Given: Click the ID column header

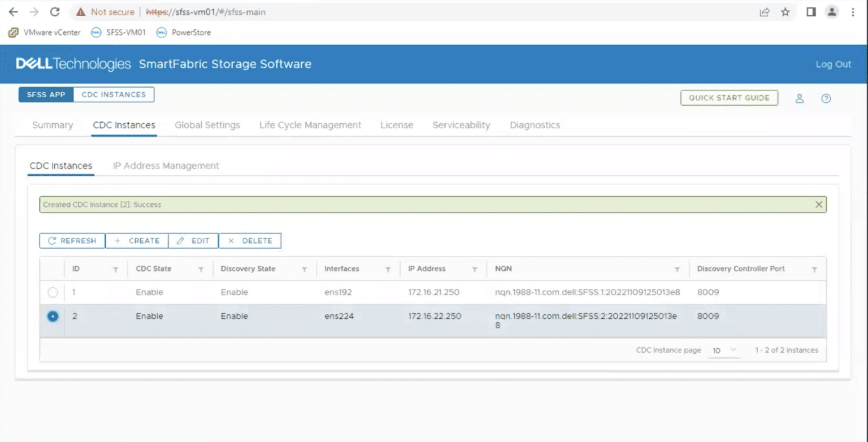Looking at the screenshot, I should pyautogui.click(x=76, y=269).
